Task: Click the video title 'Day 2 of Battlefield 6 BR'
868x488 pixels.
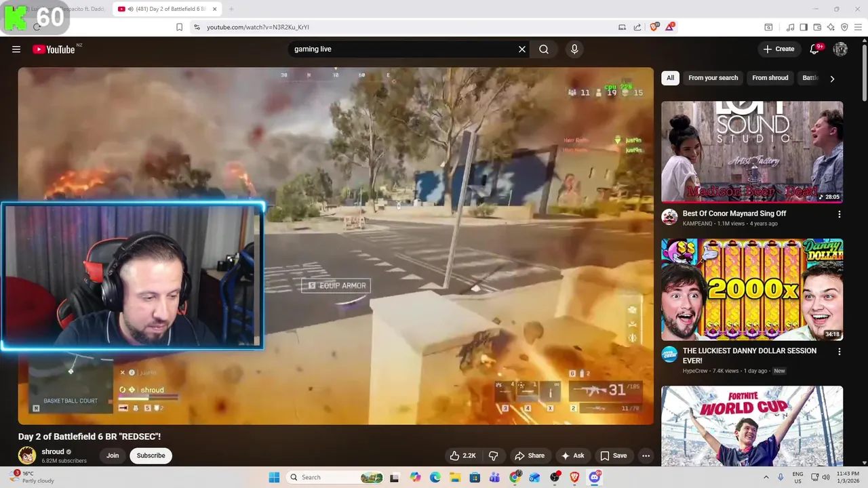Action: [x=90, y=436]
